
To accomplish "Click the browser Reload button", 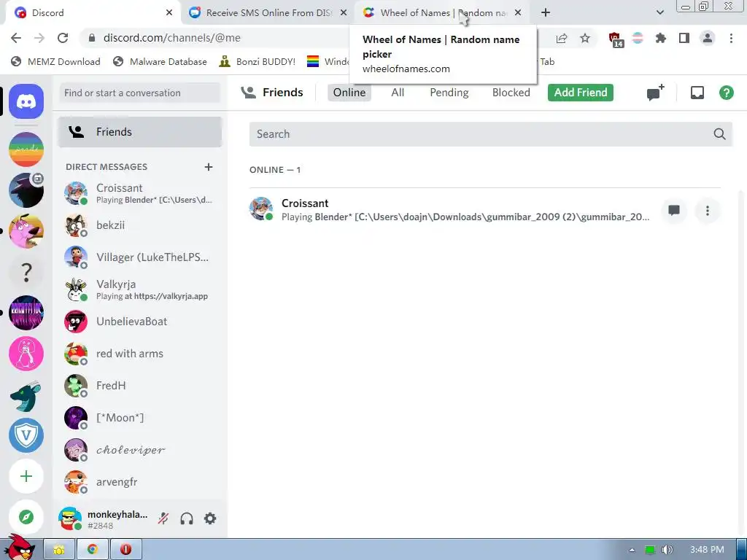I will click(63, 38).
